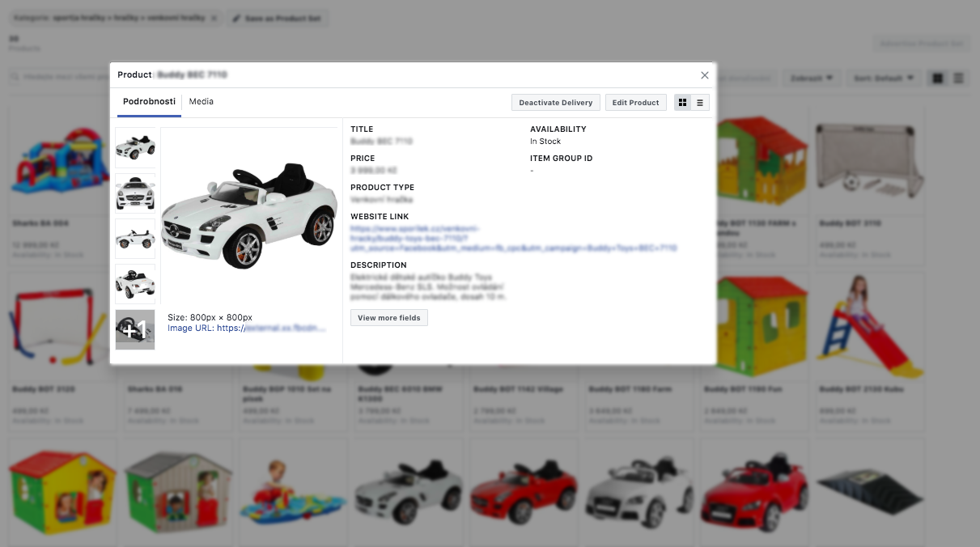Switch catalog to grid view icon
The width and height of the screenshot is (980, 547).
[938, 78]
